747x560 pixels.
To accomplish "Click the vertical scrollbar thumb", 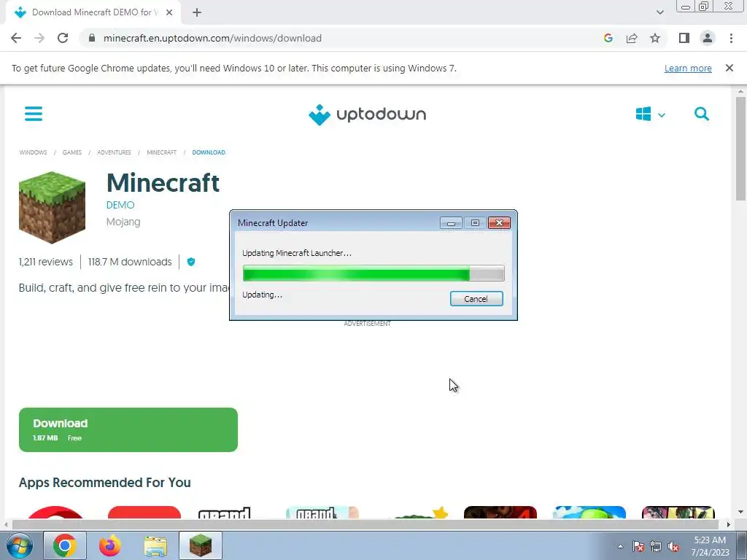I will pyautogui.click(x=740, y=148).
